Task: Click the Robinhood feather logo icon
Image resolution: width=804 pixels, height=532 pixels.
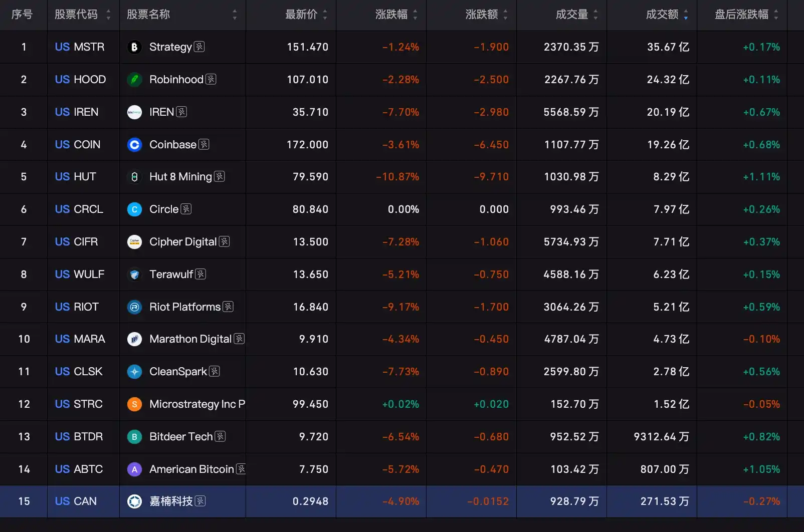Action: pos(134,80)
